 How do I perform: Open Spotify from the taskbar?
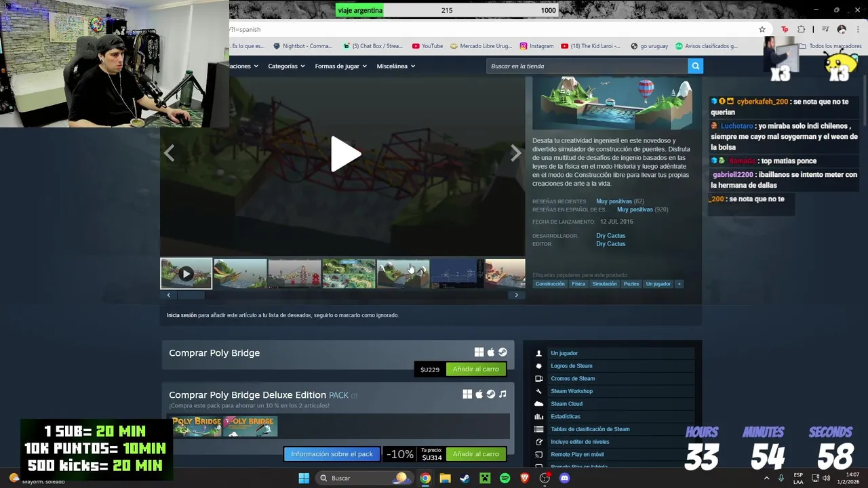pyautogui.click(x=505, y=478)
